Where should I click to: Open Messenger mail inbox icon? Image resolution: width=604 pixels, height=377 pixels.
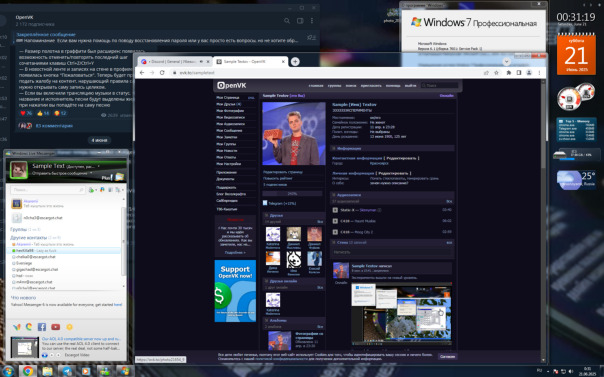point(120,177)
